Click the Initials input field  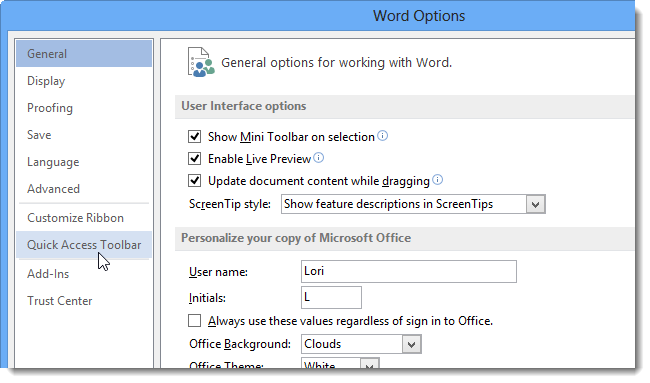(331, 298)
